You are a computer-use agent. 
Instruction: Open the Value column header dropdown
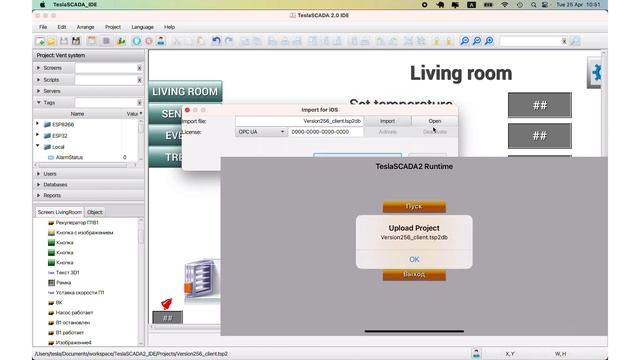141,113
